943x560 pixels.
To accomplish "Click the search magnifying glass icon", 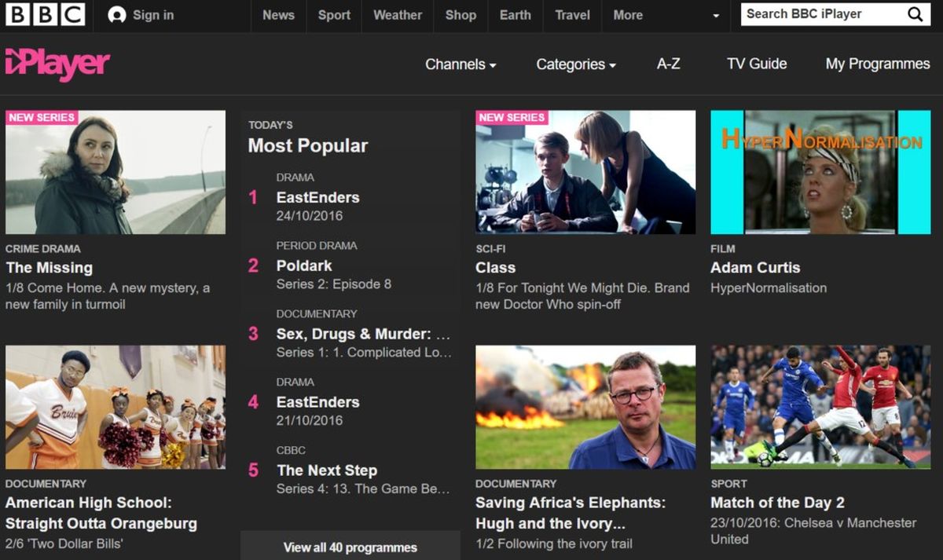I will tap(915, 14).
